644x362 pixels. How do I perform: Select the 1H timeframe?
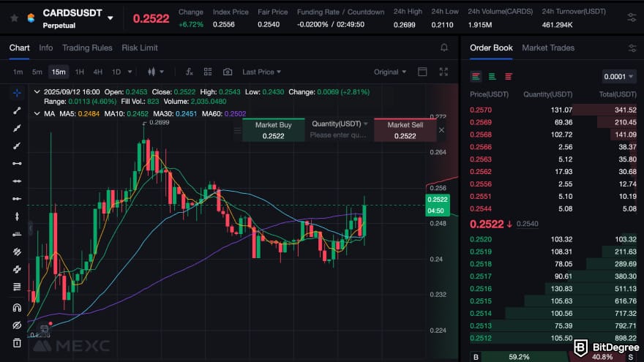(79, 72)
